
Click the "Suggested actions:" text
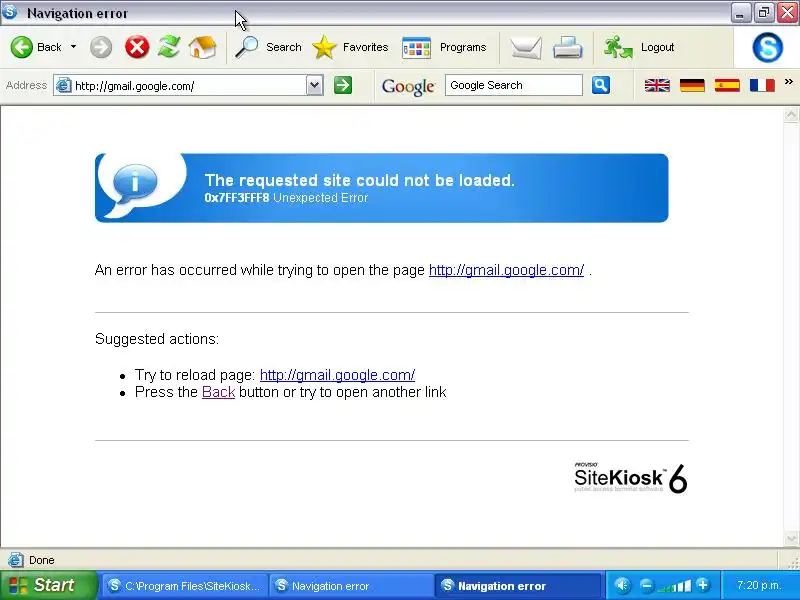157,339
